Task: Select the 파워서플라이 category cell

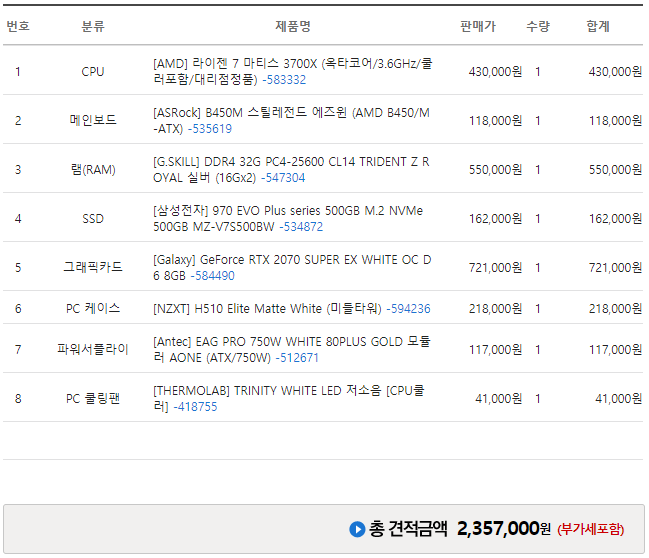Action: pyautogui.click(x=93, y=349)
